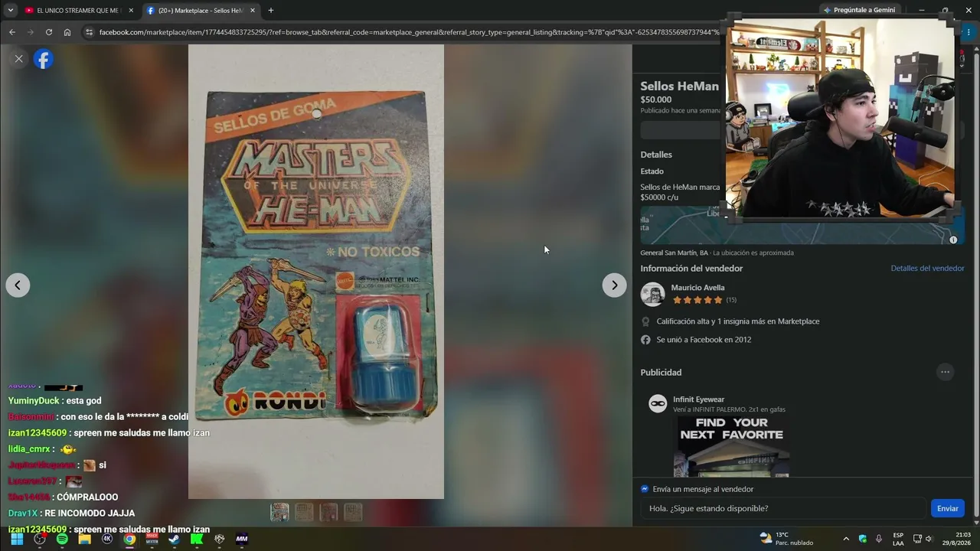Open the Infinit Eyewear advertiser name
Screen dimensions: 980x551
[x=698, y=399]
